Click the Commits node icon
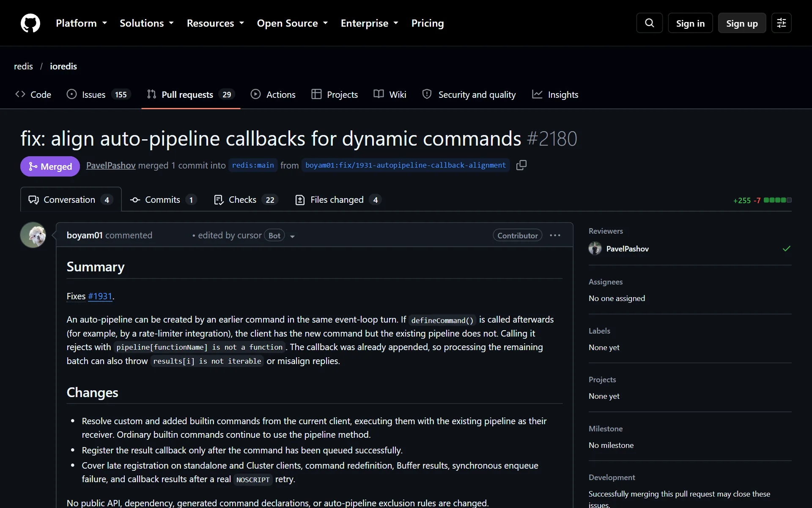The height and width of the screenshot is (508, 812). point(135,200)
